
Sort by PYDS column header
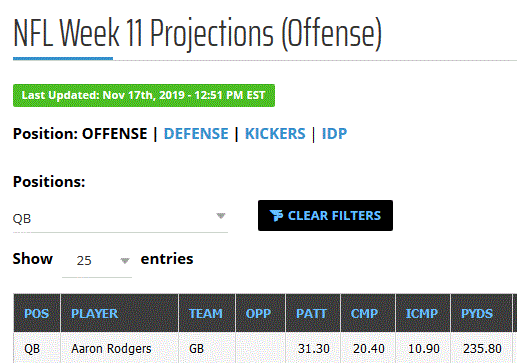[481, 313]
